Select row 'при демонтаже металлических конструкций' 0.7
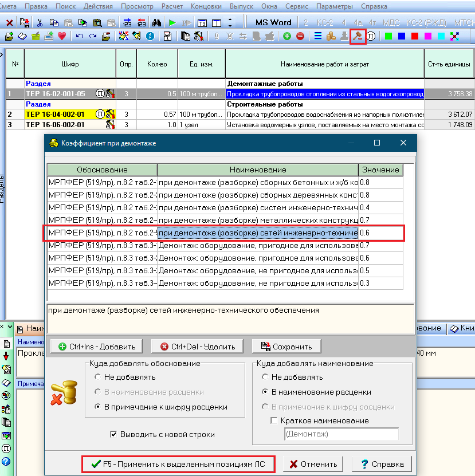Screen dimensions: 475x476 [225, 220]
